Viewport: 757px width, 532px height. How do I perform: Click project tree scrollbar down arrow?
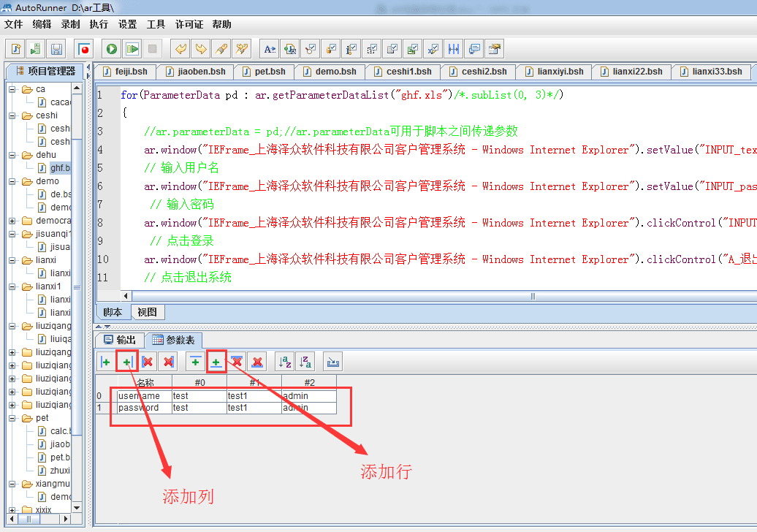[x=77, y=508]
